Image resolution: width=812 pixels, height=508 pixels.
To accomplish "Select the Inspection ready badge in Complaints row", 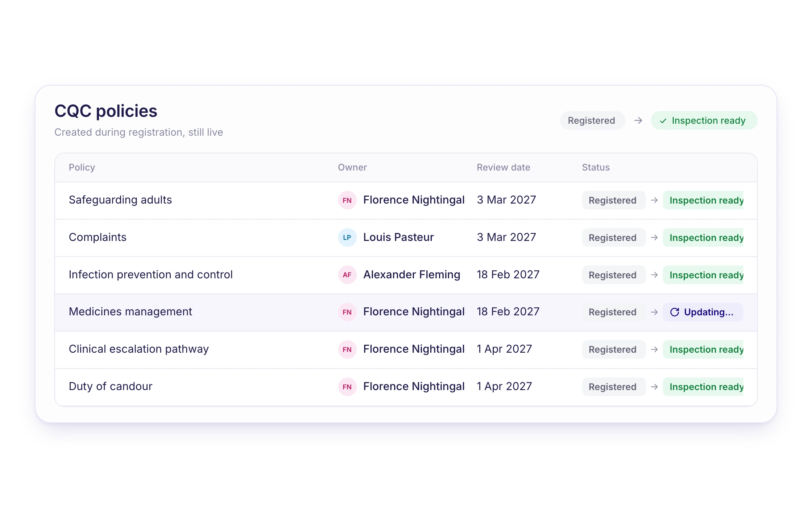I will [703, 238].
